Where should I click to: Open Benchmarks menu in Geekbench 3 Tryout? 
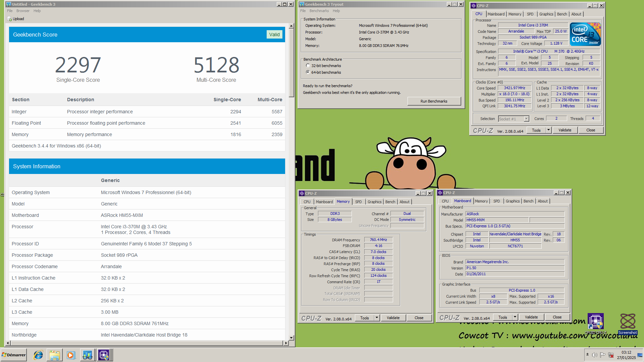[319, 11]
